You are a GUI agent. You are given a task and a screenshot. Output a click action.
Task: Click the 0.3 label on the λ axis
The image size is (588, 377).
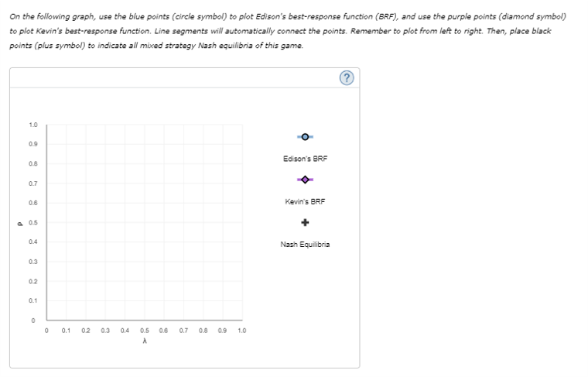tap(105, 331)
